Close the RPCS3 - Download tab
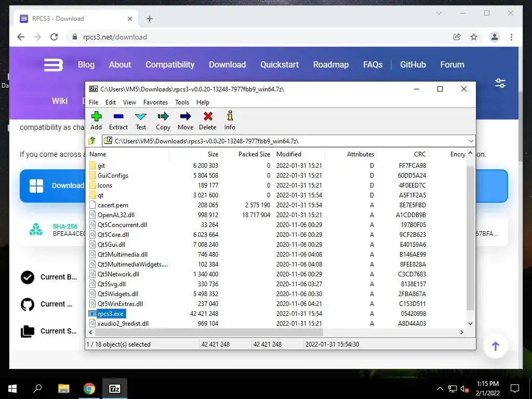The image size is (532, 399). click(129, 19)
